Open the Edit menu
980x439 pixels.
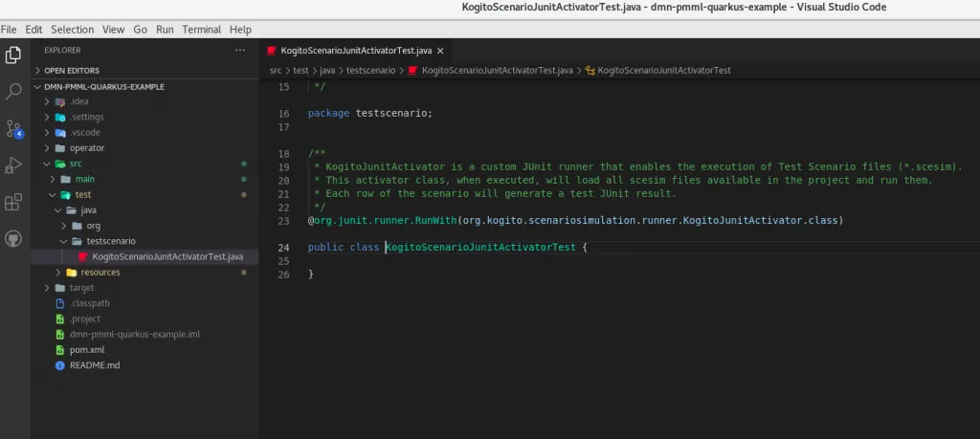coord(33,30)
